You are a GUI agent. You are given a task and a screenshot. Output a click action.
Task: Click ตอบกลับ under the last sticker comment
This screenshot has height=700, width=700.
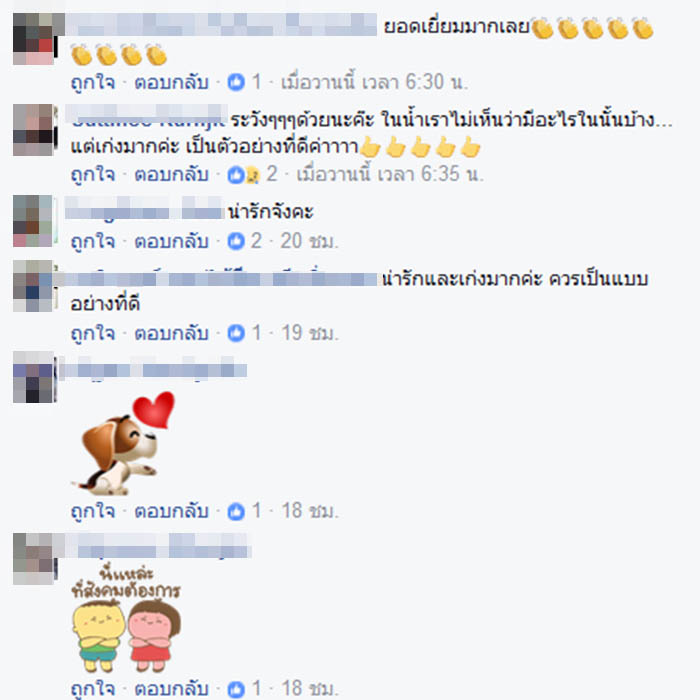pos(172,690)
